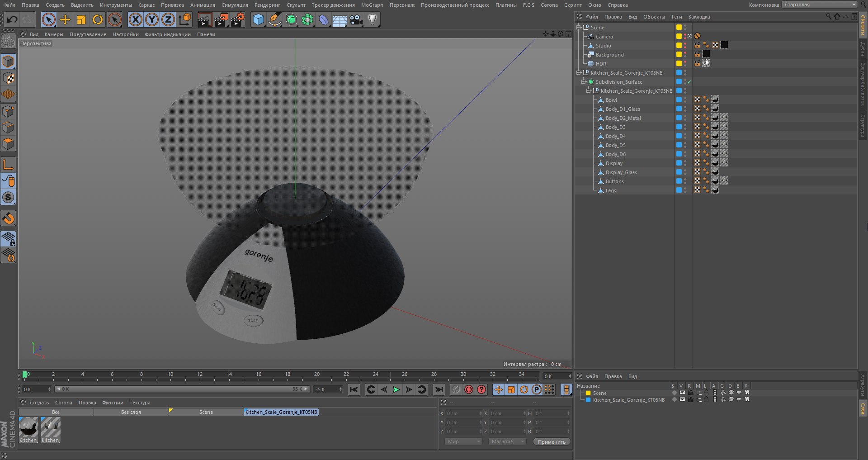This screenshot has width=868, height=460.
Task: Enable the Make Editable tool in left sidebar
Action: [8, 42]
